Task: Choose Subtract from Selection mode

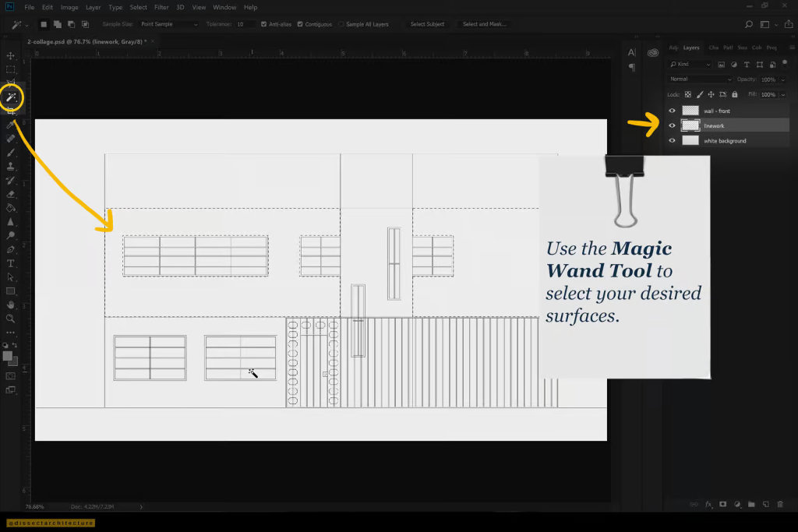Action: point(71,24)
